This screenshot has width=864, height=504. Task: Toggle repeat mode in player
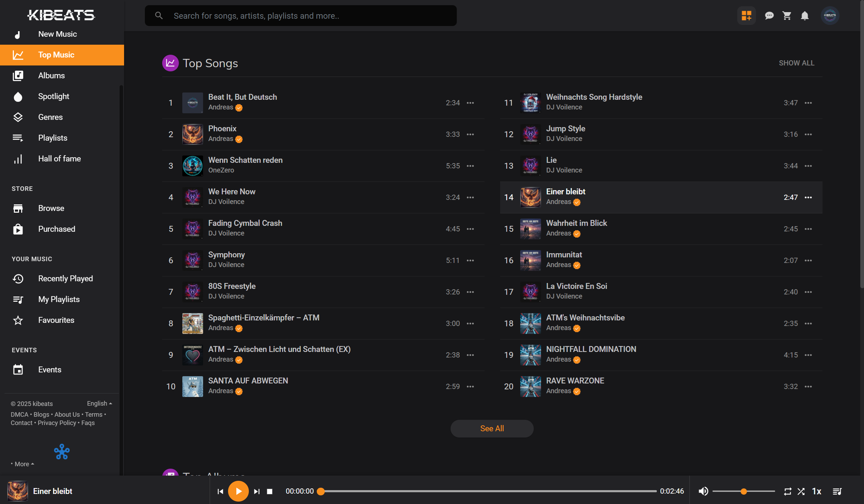pyautogui.click(x=787, y=491)
